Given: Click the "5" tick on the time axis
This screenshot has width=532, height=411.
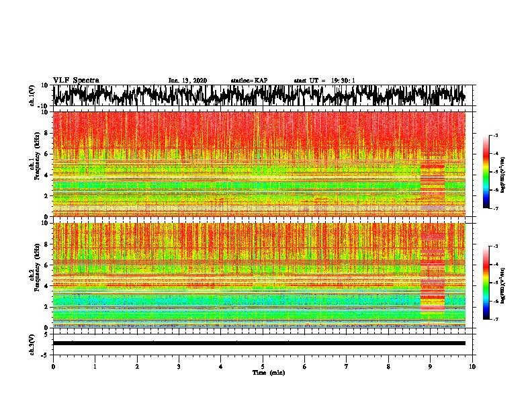Looking at the screenshot, I should point(263,367).
